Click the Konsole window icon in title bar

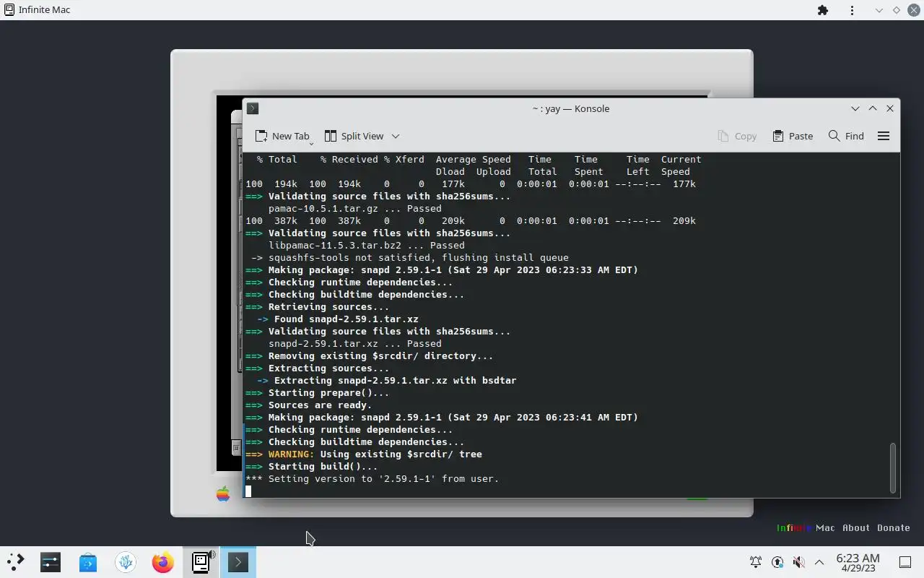(253, 108)
